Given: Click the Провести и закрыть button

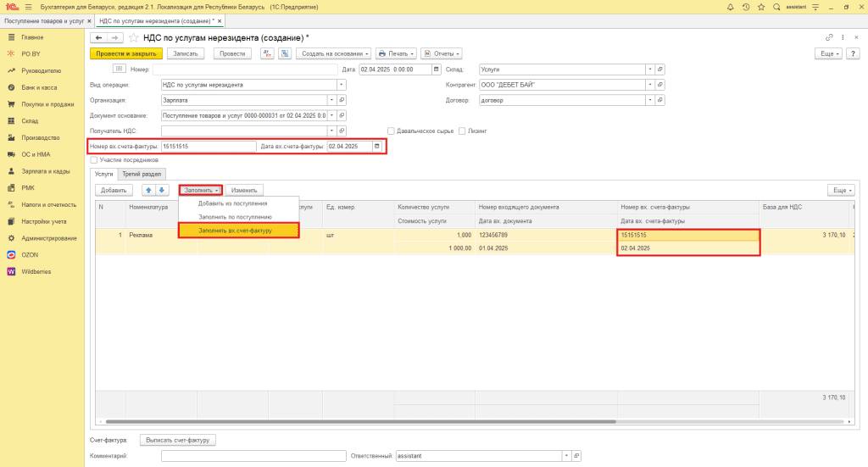Looking at the screenshot, I should (x=125, y=53).
